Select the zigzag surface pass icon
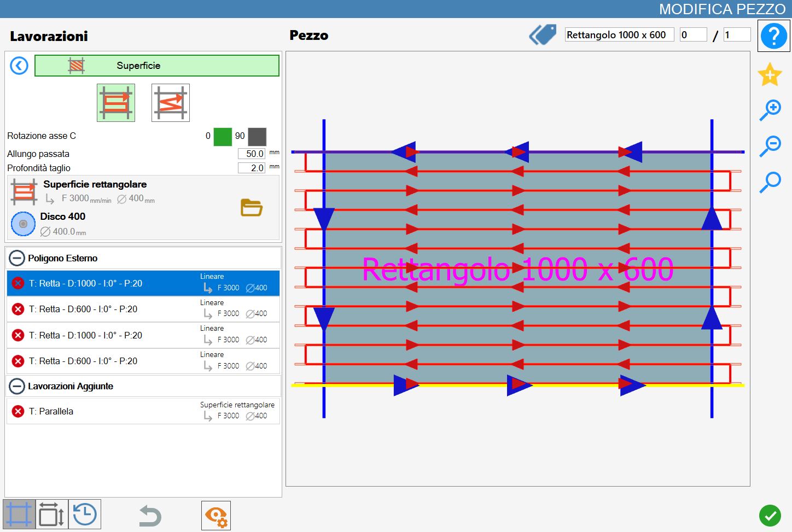 point(171,103)
